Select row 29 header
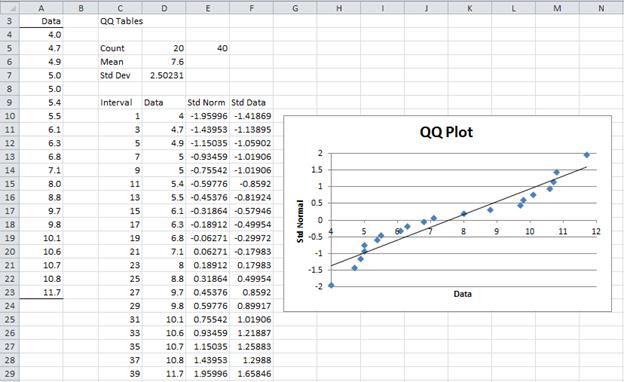The height and width of the screenshot is (382, 624). click(10, 374)
